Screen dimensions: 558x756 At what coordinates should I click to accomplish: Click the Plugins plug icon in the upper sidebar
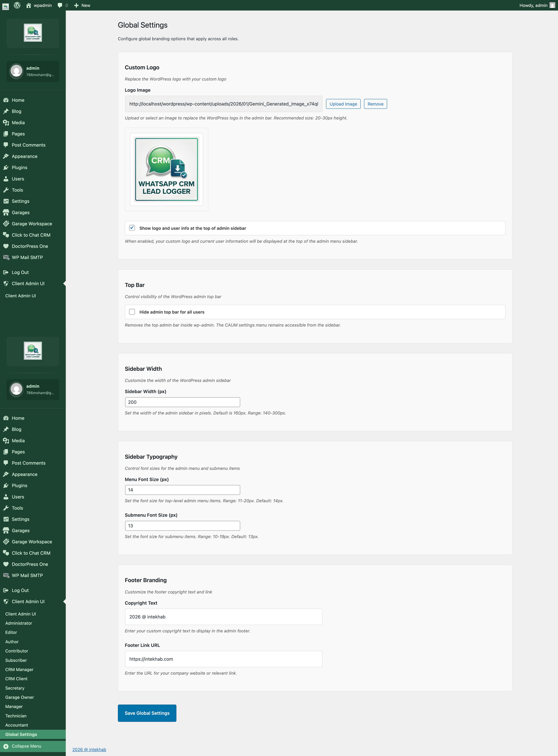(x=6, y=167)
